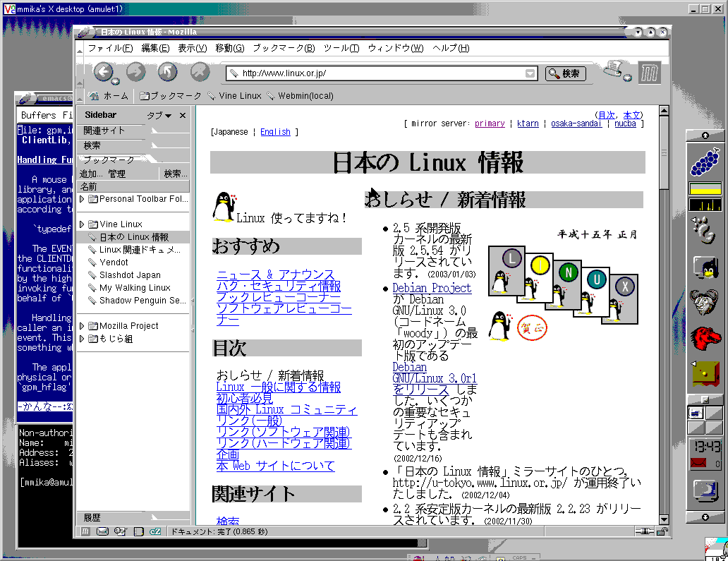This screenshot has width=728, height=561.
Task: Click the 初心者必見 link
Action: (x=245, y=399)
